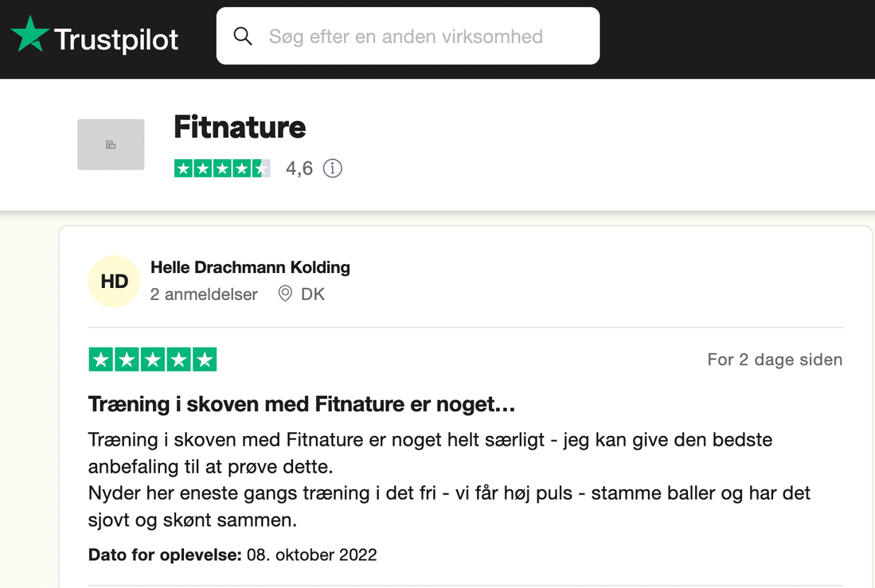Click the first star in review rating
875x588 pixels.
click(x=101, y=360)
